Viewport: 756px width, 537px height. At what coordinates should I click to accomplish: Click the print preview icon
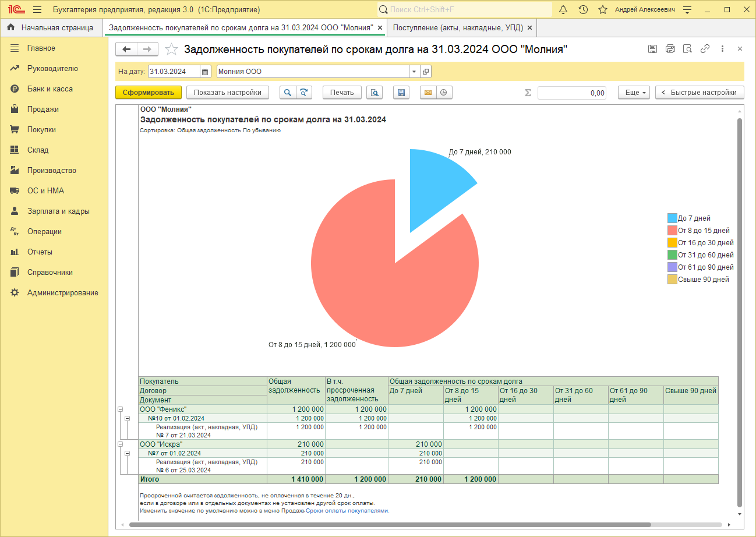click(375, 93)
